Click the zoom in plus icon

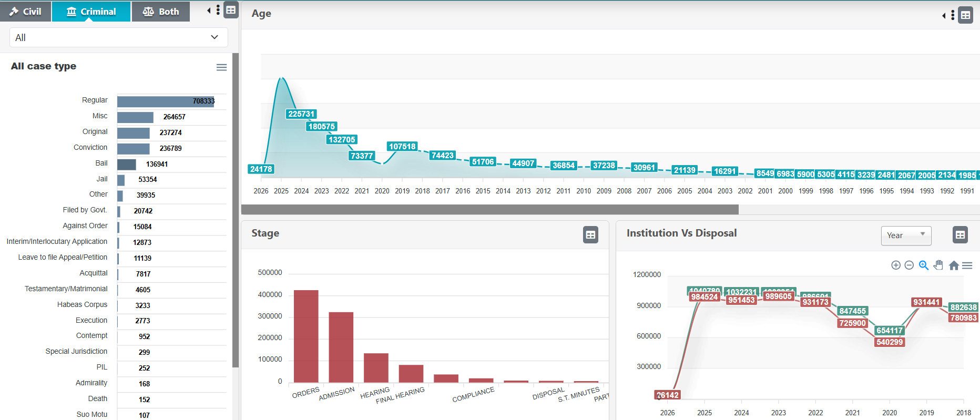pos(896,265)
